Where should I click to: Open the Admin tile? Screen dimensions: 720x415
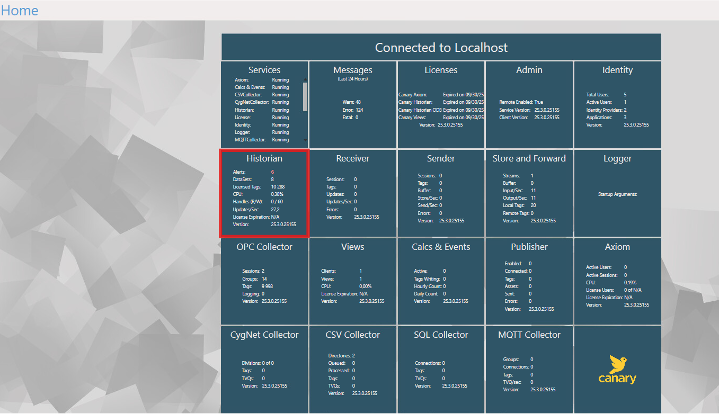(x=529, y=104)
